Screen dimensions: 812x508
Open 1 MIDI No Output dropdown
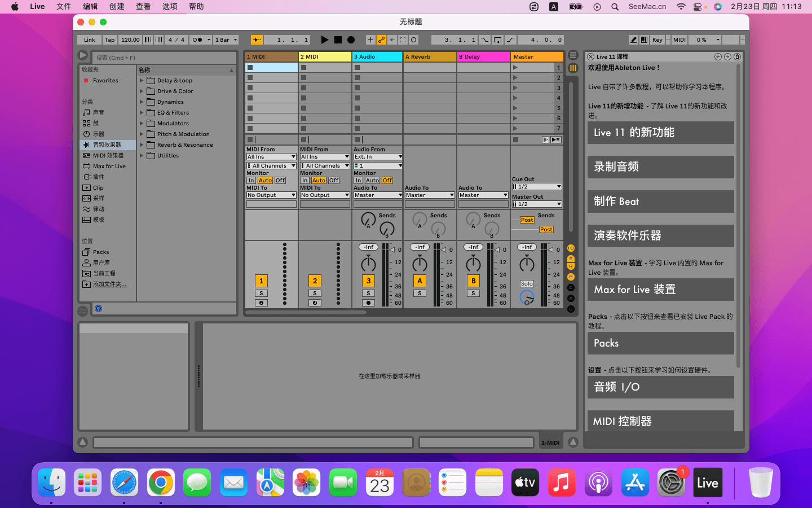tap(271, 195)
